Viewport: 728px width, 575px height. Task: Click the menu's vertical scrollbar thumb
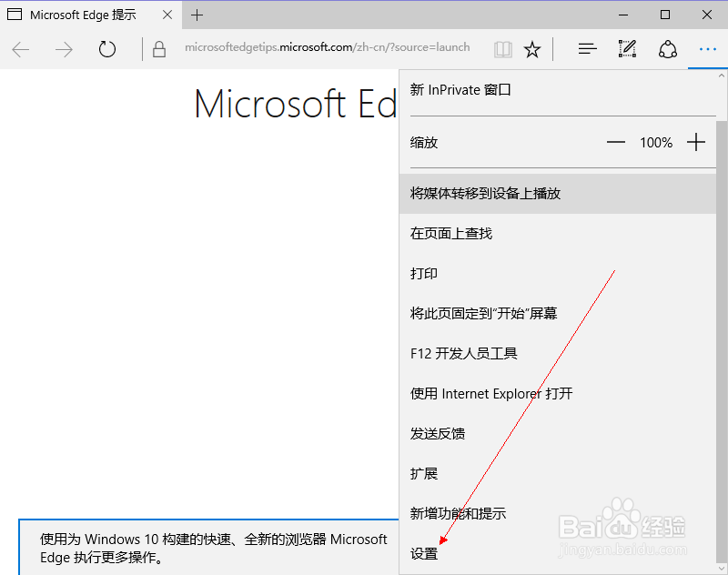click(x=722, y=341)
